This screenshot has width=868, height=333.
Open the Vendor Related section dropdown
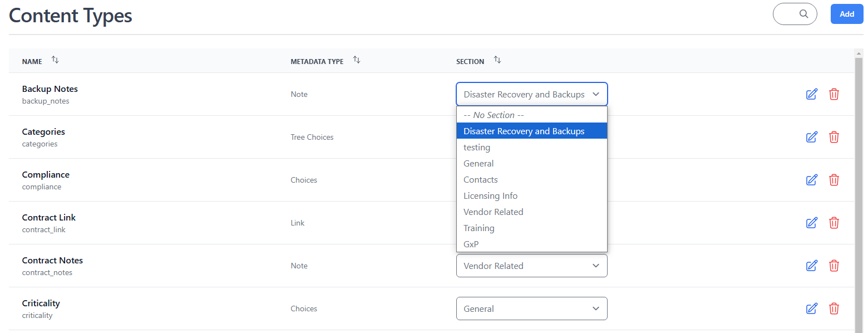(x=531, y=266)
